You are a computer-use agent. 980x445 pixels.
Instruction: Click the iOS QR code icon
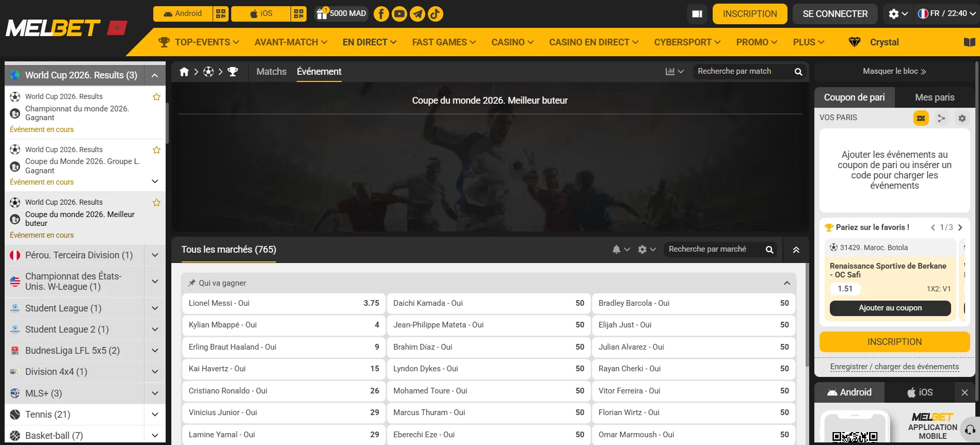coord(299,13)
